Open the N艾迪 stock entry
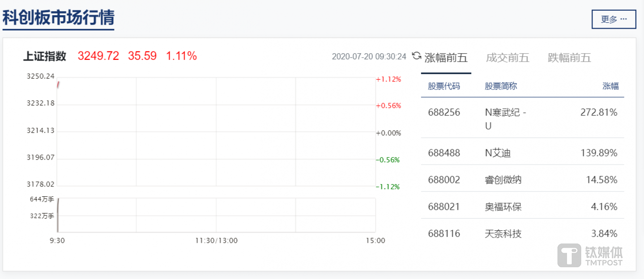Screen dimensions: 644x279 498,153
